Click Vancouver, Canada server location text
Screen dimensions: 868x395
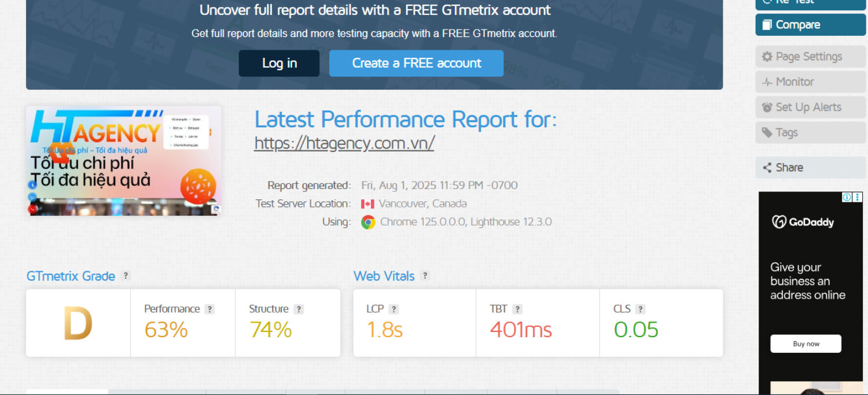pos(422,204)
